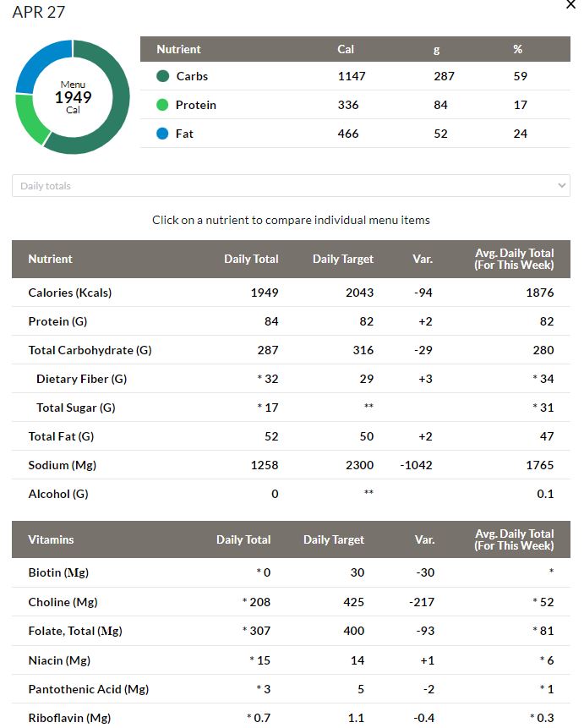Image resolution: width=584 pixels, height=728 pixels.
Task: Open the Daily totals dropdown
Action: point(291,186)
